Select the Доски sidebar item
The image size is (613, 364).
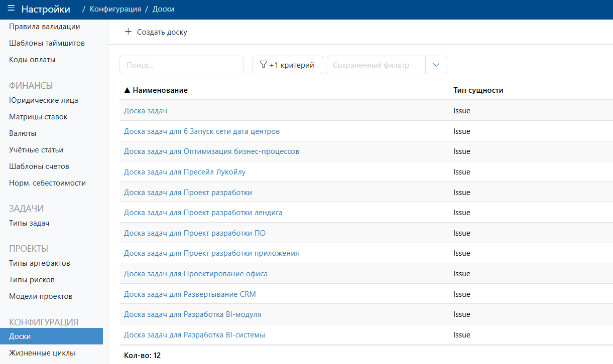[51, 336]
